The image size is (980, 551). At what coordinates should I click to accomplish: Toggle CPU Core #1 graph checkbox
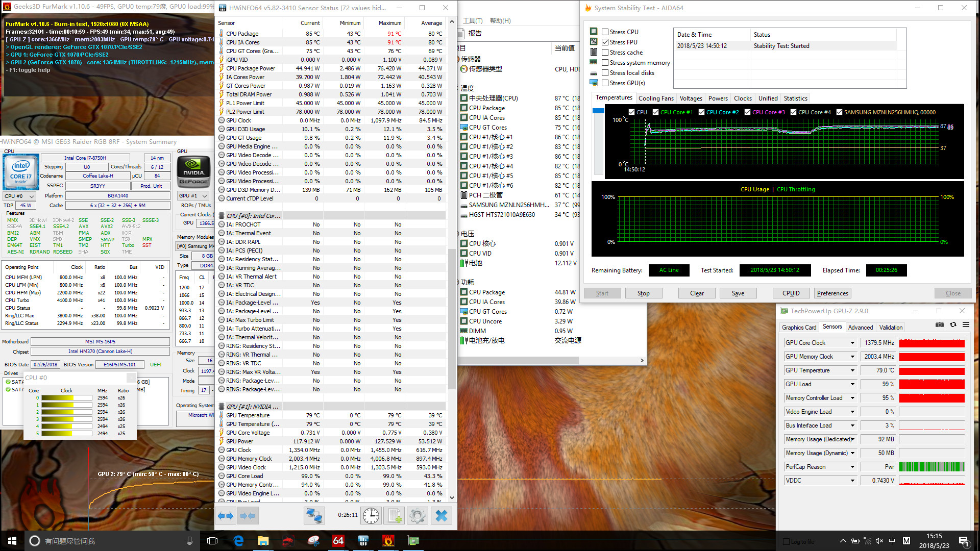pyautogui.click(x=655, y=112)
